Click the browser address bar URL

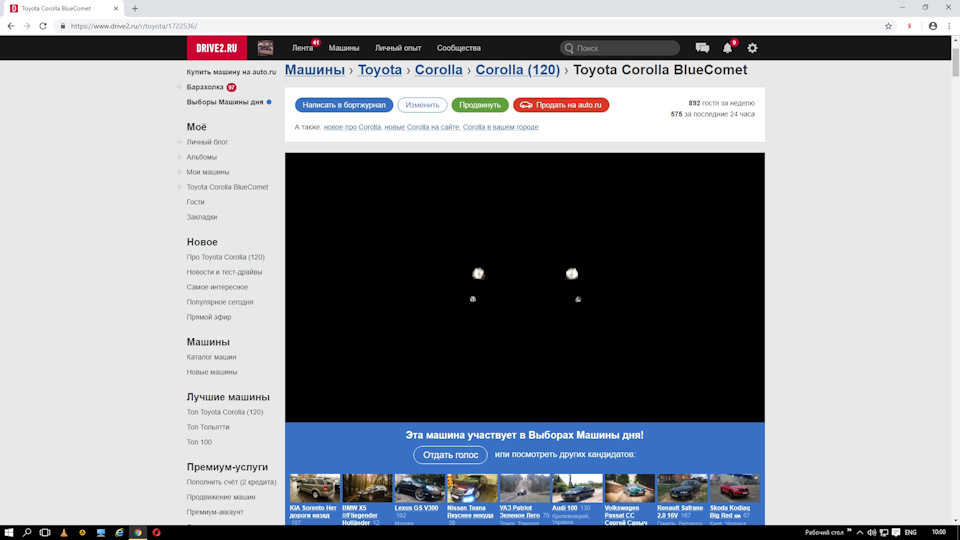tap(133, 26)
